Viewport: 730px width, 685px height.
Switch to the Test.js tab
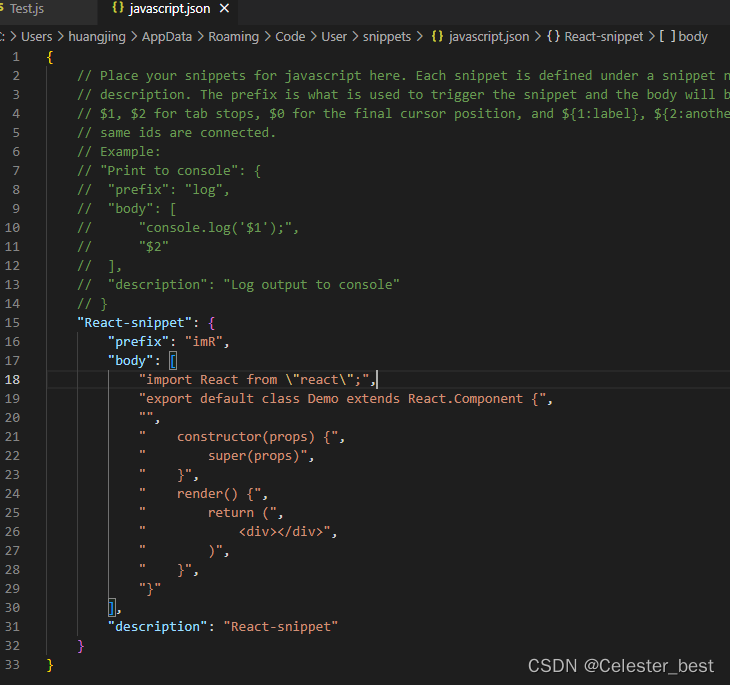pyautogui.click(x=27, y=9)
